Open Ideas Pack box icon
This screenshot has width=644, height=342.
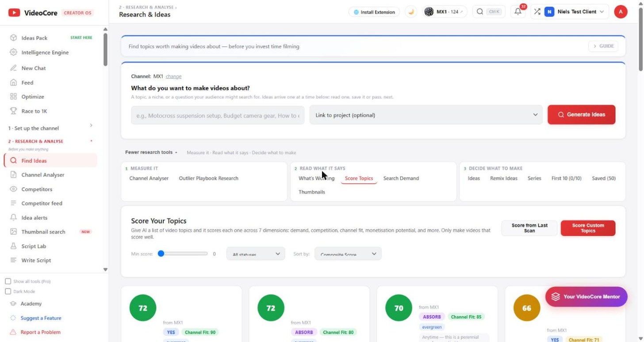pos(13,38)
